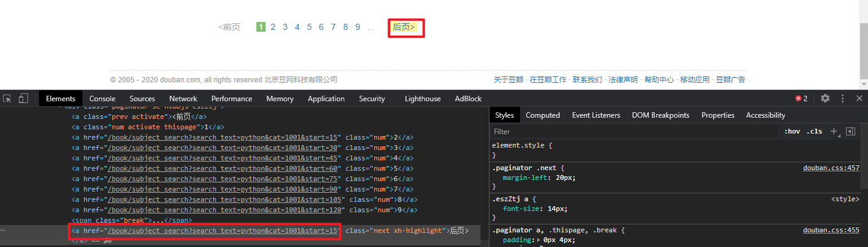868x247 pixels.
Task: Click the <style> source link
Action: pos(845,199)
